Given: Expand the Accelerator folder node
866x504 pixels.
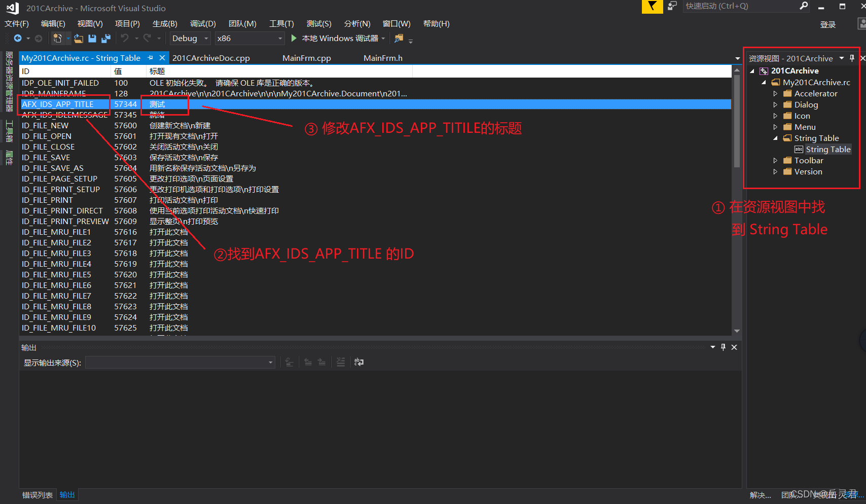Looking at the screenshot, I should point(775,94).
